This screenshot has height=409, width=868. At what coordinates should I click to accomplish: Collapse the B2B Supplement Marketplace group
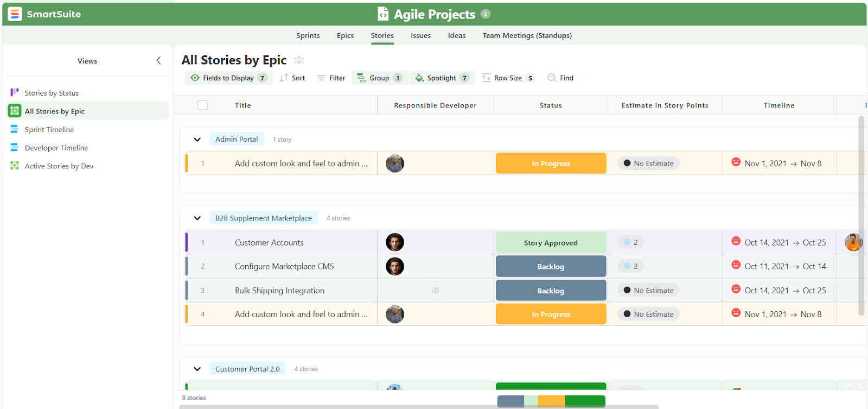click(x=197, y=218)
